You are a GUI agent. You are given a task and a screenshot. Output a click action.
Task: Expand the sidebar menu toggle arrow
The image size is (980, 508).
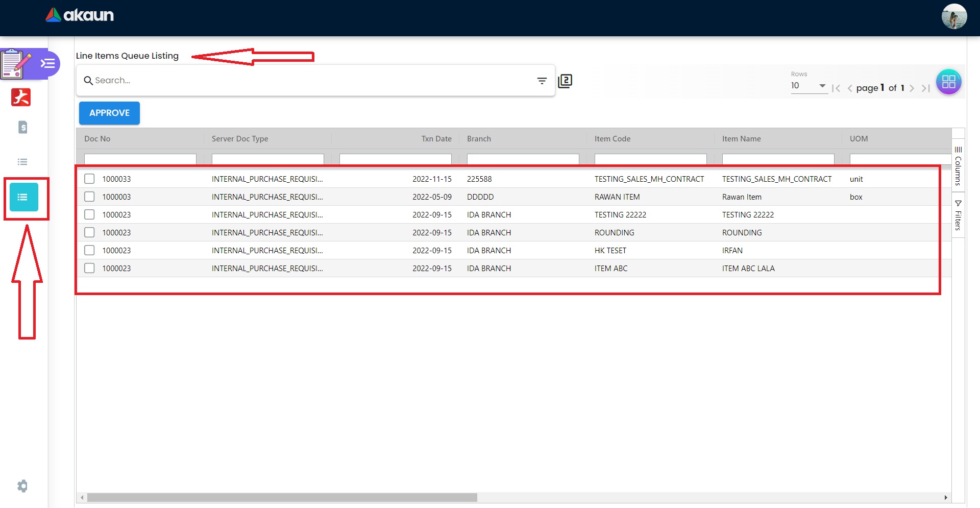(48, 64)
